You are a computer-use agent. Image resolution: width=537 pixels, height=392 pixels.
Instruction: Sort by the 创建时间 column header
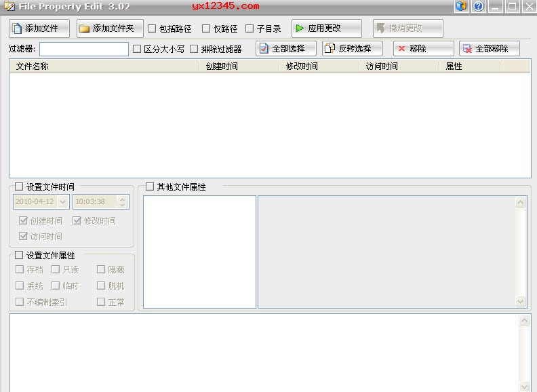(x=239, y=66)
